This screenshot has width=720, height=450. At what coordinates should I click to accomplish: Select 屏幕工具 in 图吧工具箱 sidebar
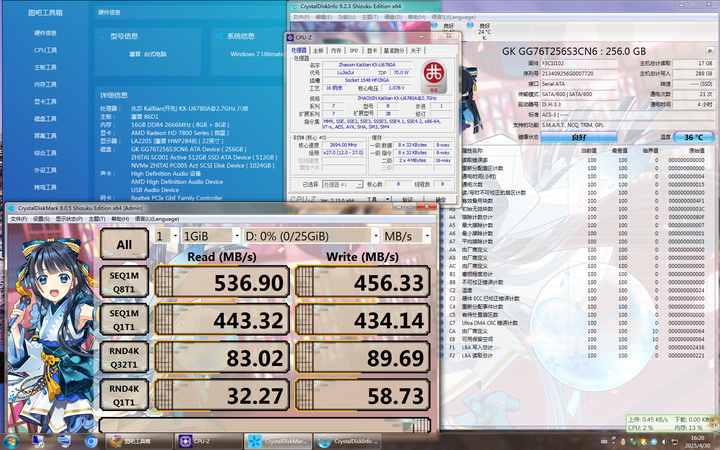tap(45, 136)
